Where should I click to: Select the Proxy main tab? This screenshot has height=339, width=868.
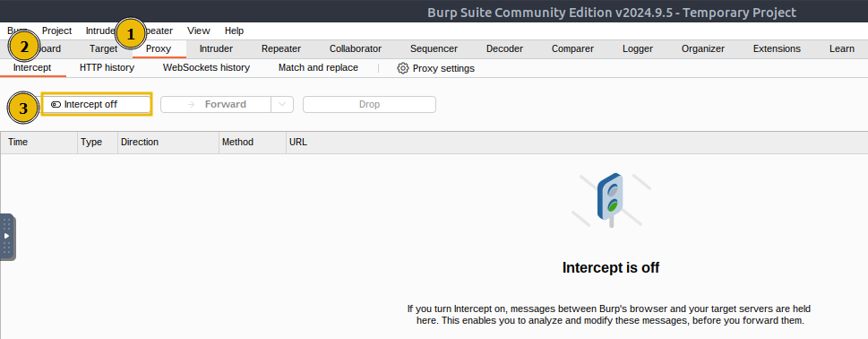tap(159, 48)
